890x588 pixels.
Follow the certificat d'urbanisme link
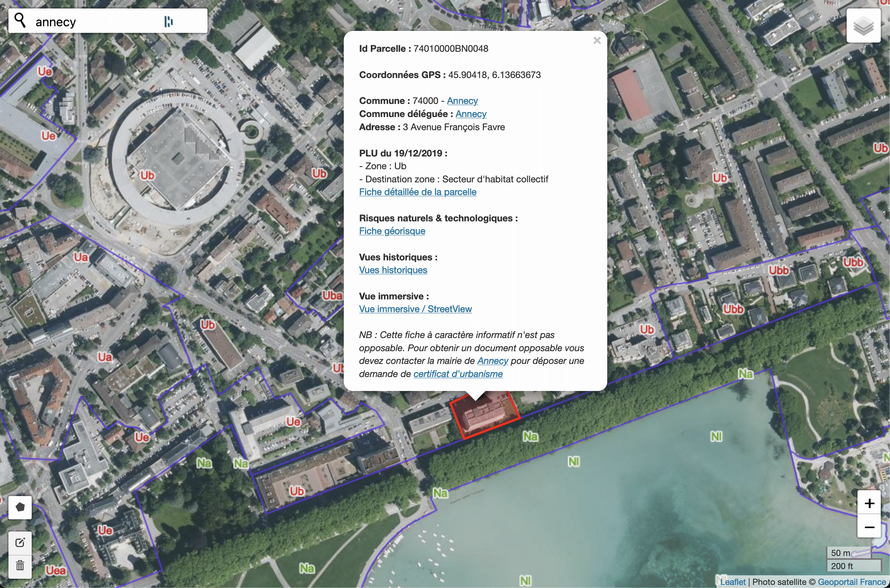pyautogui.click(x=458, y=374)
